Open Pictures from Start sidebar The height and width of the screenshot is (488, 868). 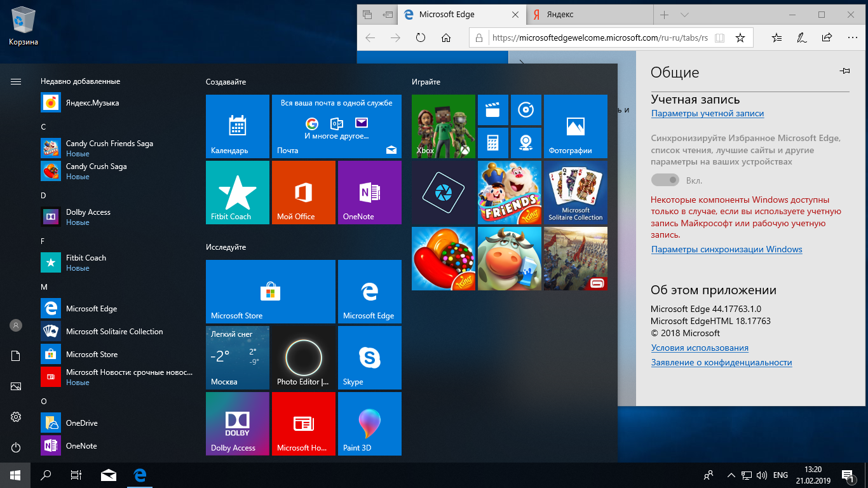pyautogui.click(x=16, y=386)
